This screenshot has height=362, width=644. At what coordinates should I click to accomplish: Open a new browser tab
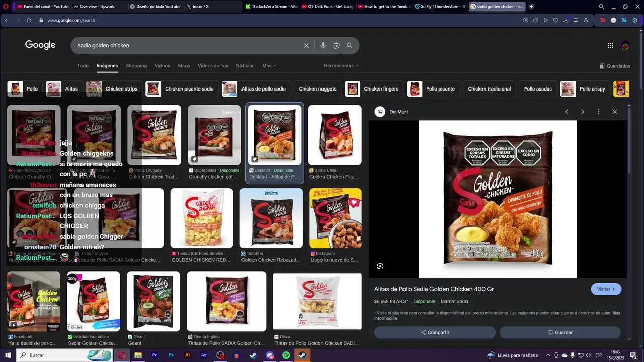pyautogui.click(x=531, y=7)
